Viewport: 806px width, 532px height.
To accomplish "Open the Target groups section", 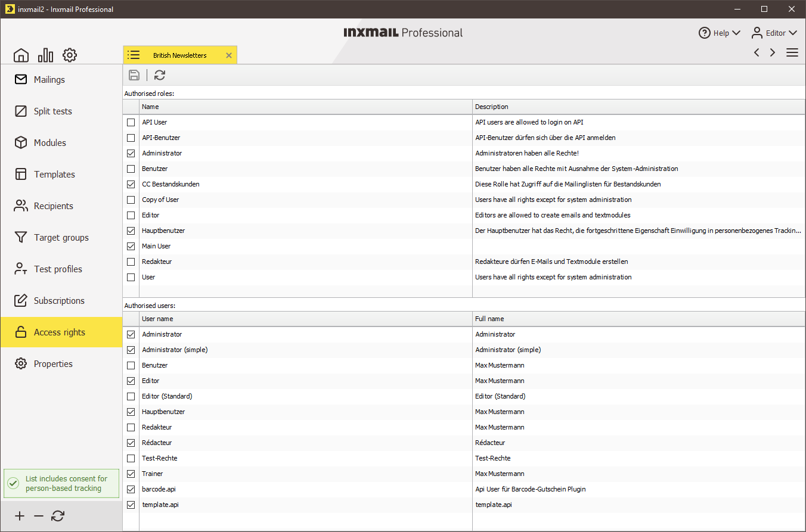I will [x=61, y=237].
